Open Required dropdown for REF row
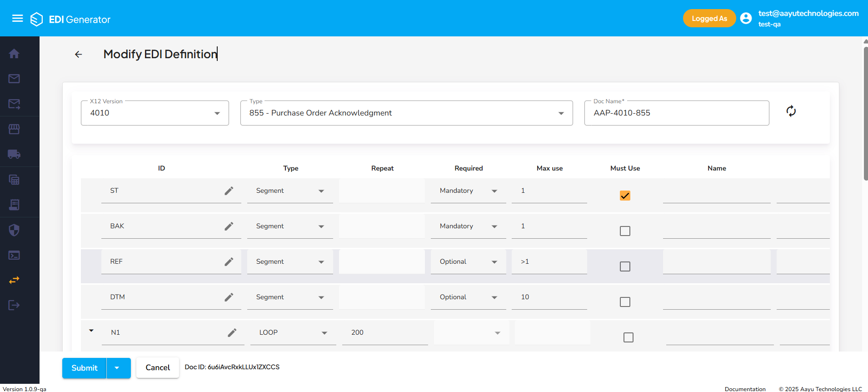 coord(469,261)
